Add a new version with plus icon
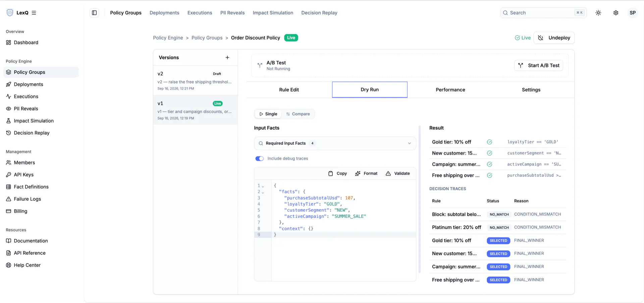 pyautogui.click(x=227, y=58)
